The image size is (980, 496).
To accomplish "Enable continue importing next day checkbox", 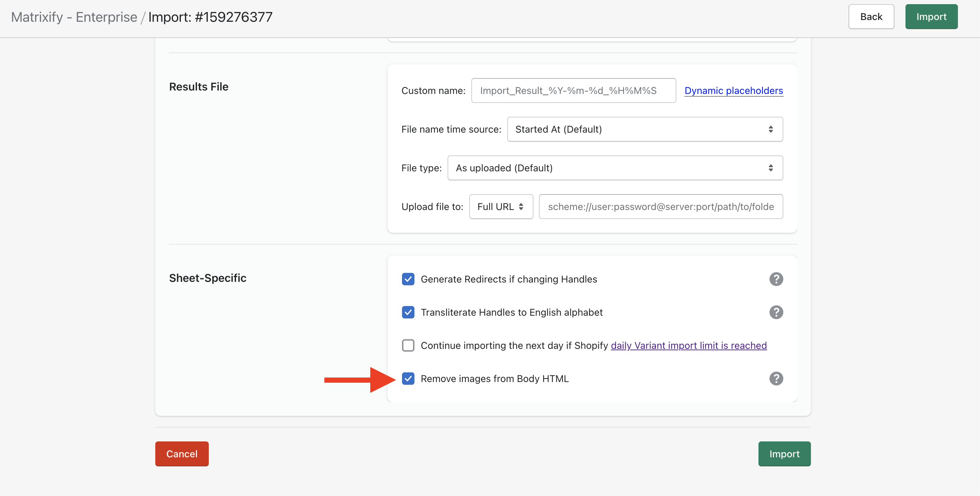I will pos(408,345).
